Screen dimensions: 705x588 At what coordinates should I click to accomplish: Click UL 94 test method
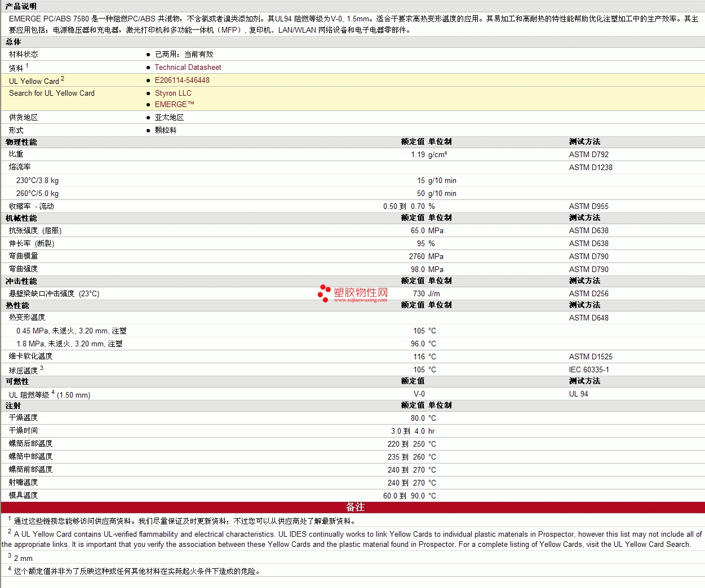(578, 394)
